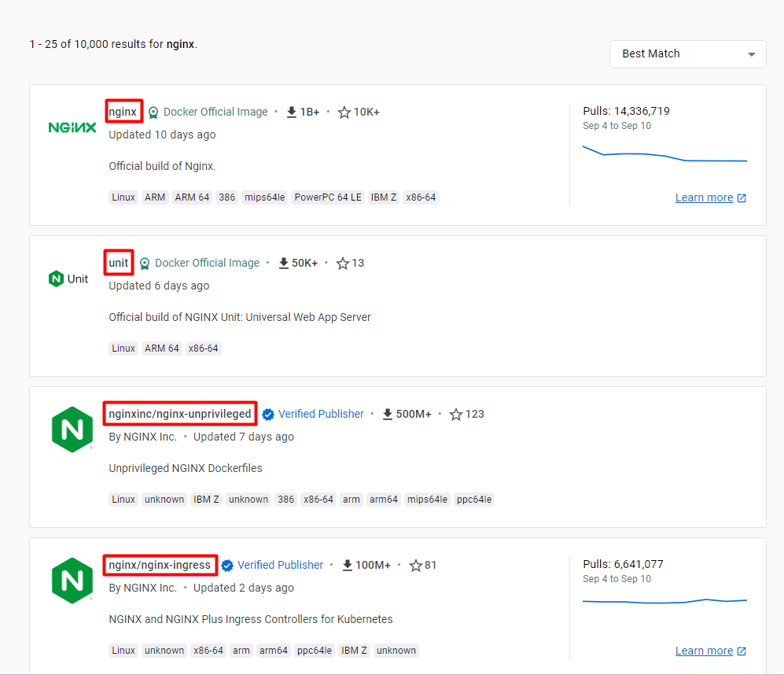Click the NGINX Unit logo

point(68,278)
